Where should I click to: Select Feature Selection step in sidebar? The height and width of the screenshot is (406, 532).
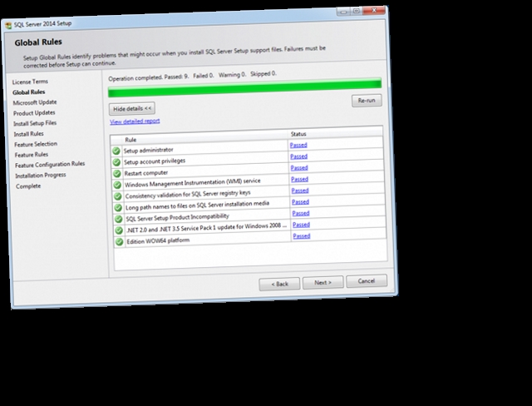pos(36,144)
